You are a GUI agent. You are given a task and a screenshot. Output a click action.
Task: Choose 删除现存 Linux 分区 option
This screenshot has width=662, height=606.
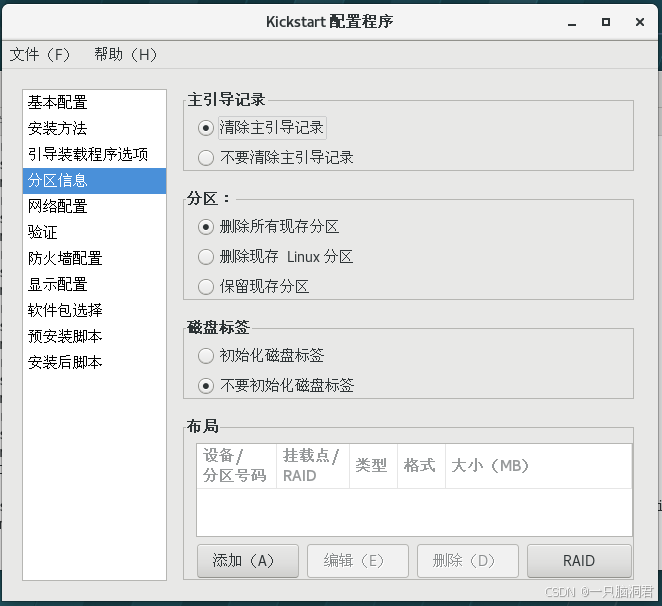(206, 257)
